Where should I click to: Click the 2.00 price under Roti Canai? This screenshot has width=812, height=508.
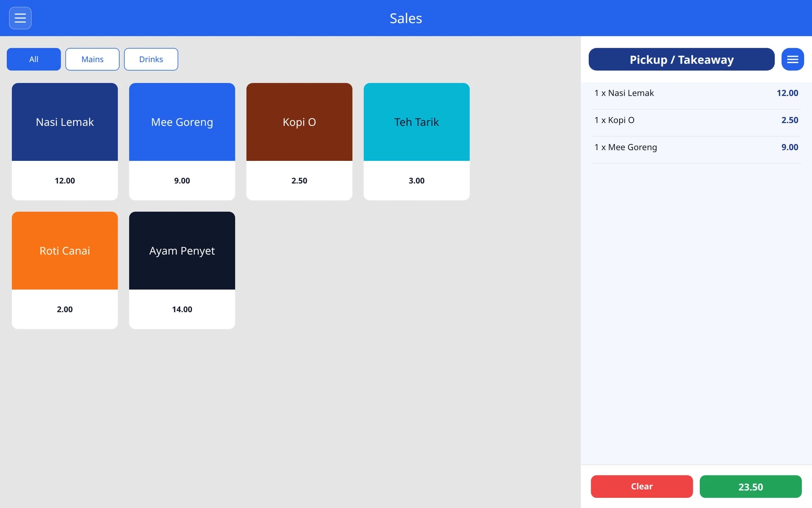[65, 309]
